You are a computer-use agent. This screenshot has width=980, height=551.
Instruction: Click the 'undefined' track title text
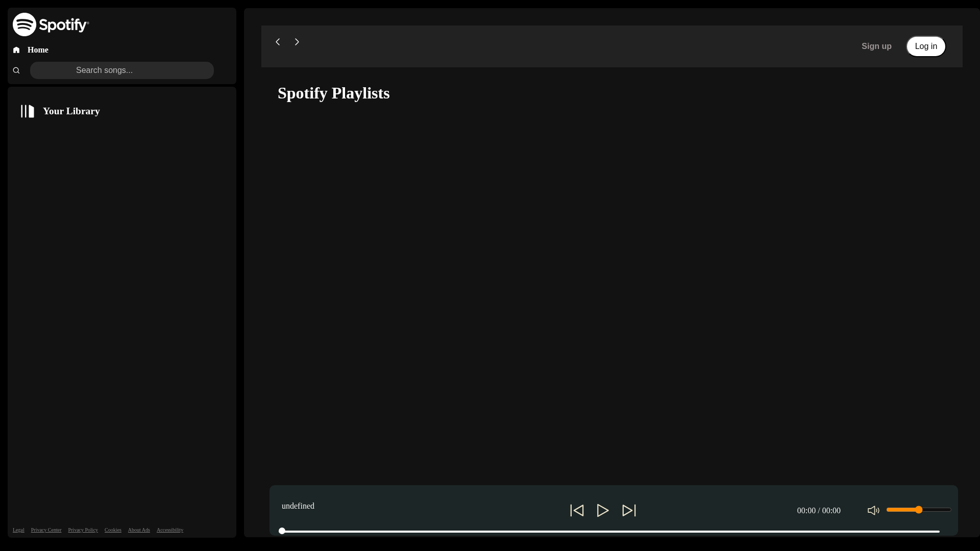click(x=298, y=506)
